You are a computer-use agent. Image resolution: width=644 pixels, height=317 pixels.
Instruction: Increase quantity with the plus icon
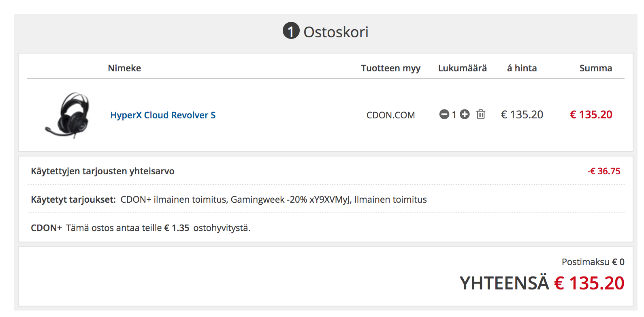pos(465,114)
